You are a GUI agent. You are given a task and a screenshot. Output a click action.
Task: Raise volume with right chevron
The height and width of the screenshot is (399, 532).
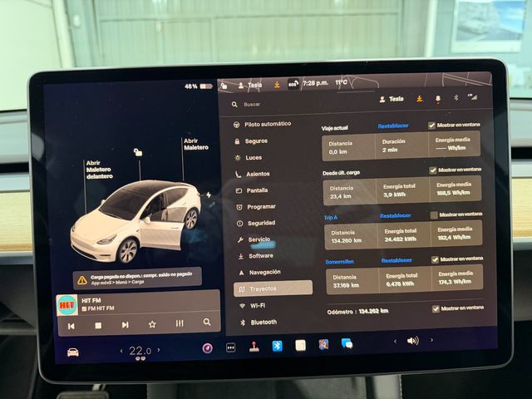pyautogui.click(x=431, y=340)
